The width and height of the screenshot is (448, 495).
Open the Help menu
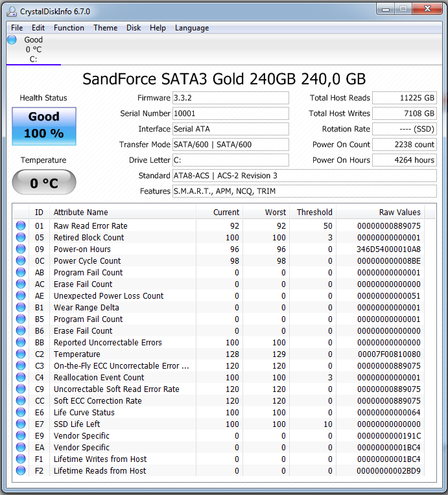click(x=158, y=28)
